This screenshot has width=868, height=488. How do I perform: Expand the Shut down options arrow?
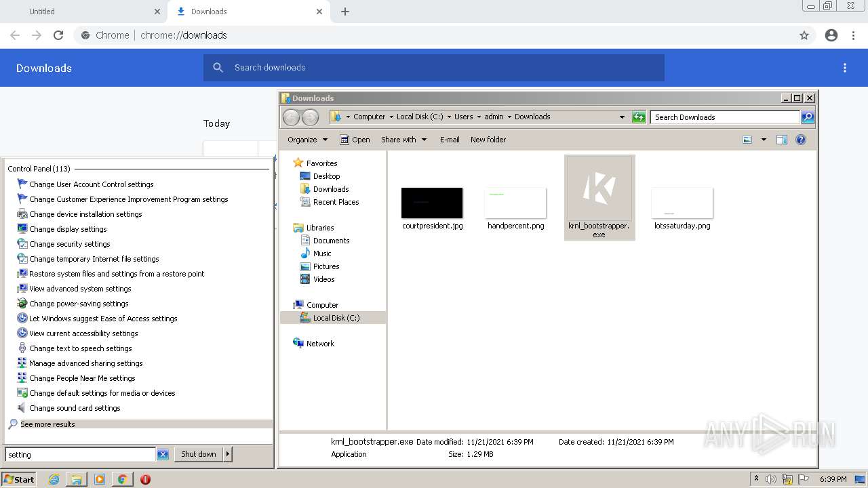click(228, 454)
